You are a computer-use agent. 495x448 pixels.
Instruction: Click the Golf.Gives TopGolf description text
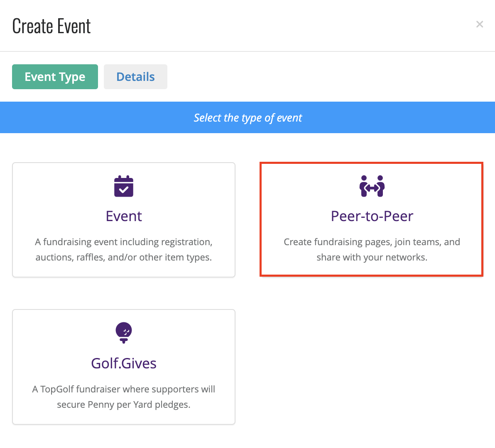[124, 397]
